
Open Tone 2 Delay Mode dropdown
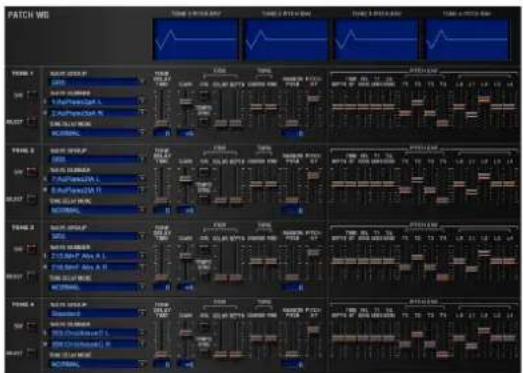point(97,210)
